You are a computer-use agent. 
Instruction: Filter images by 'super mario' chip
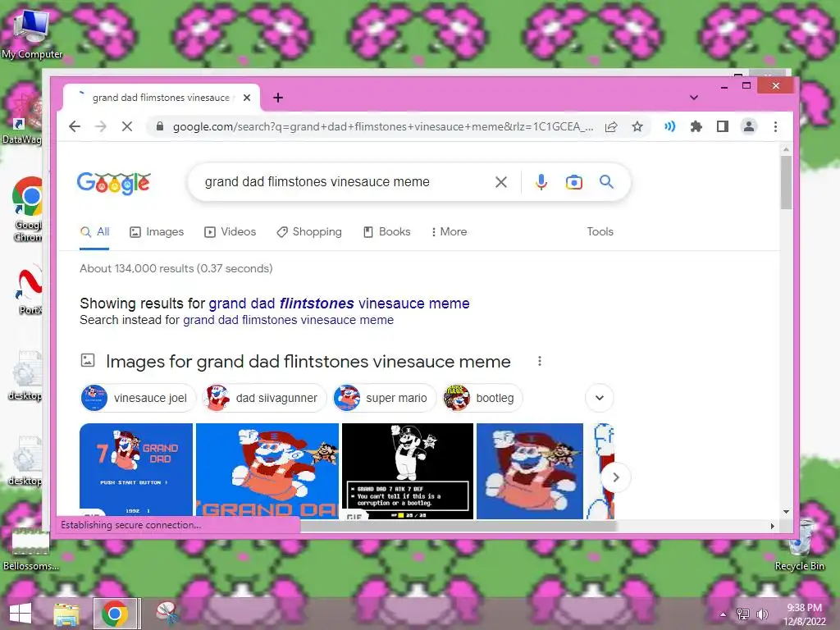384,398
